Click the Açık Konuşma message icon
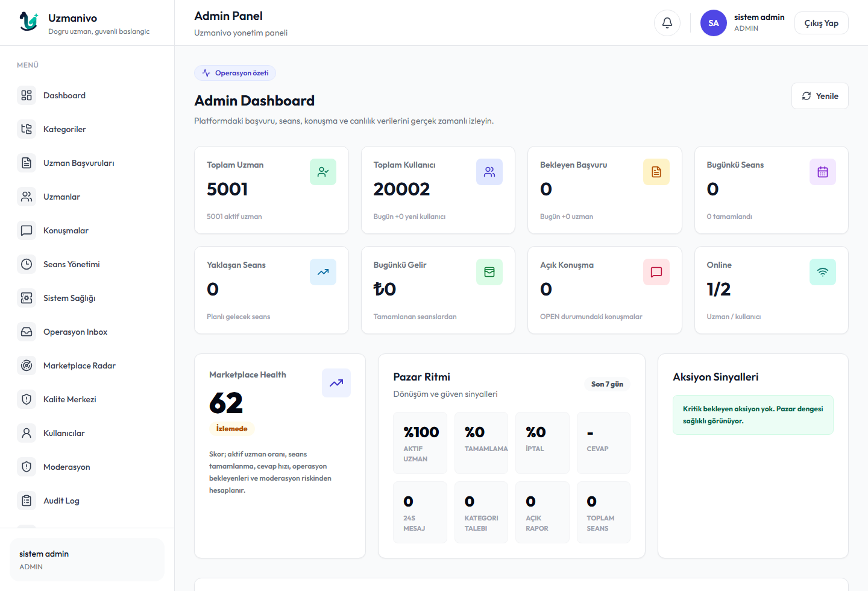Image resolution: width=868 pixels, height=591 pixels. pos(656,272)
